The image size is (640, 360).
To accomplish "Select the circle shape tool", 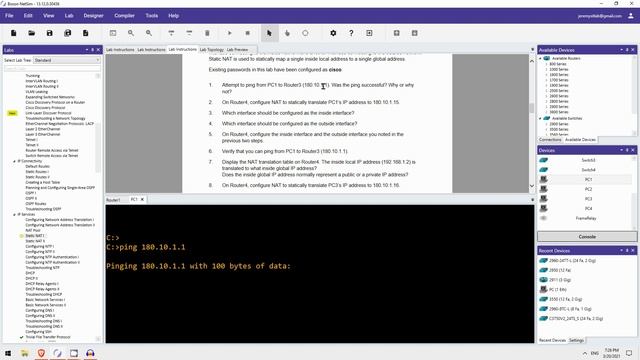I will coord(305,33).
